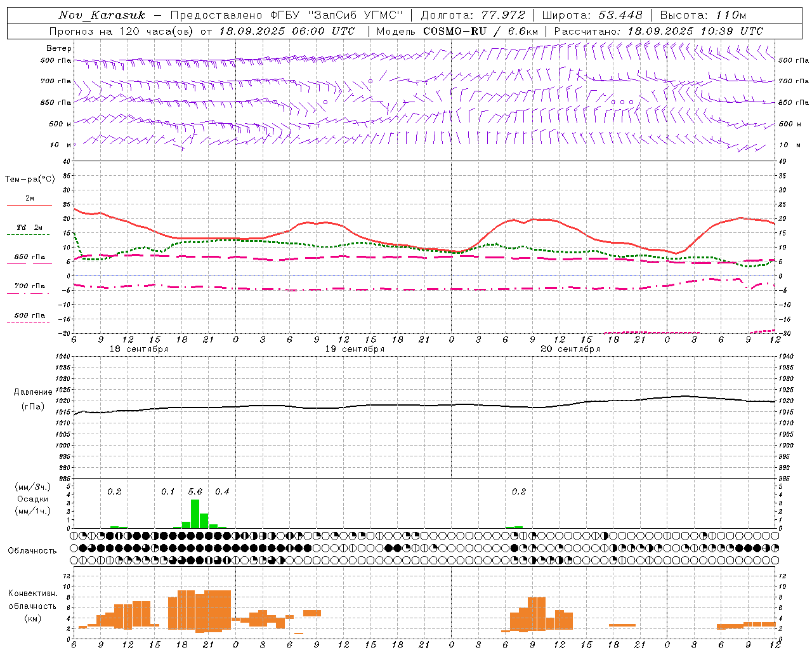Click the 'Давление' pressure panel label
This screenshot has width=812, height=650.
point(33,392)
